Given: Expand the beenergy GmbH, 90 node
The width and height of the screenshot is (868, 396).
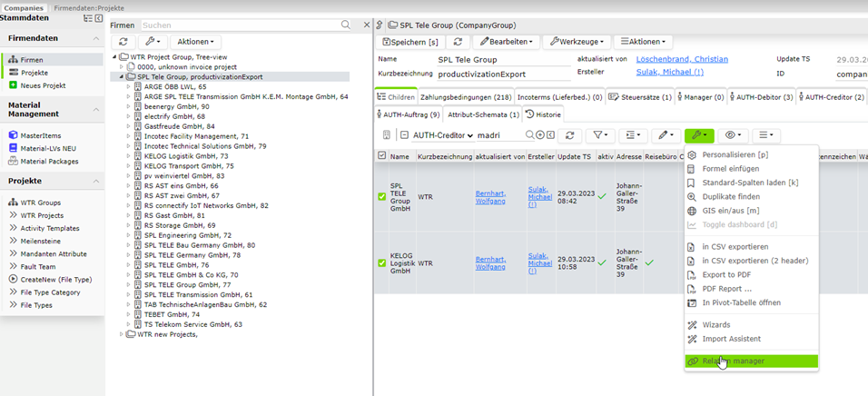Looking at the screenshot, I should (x=128, y=106).
